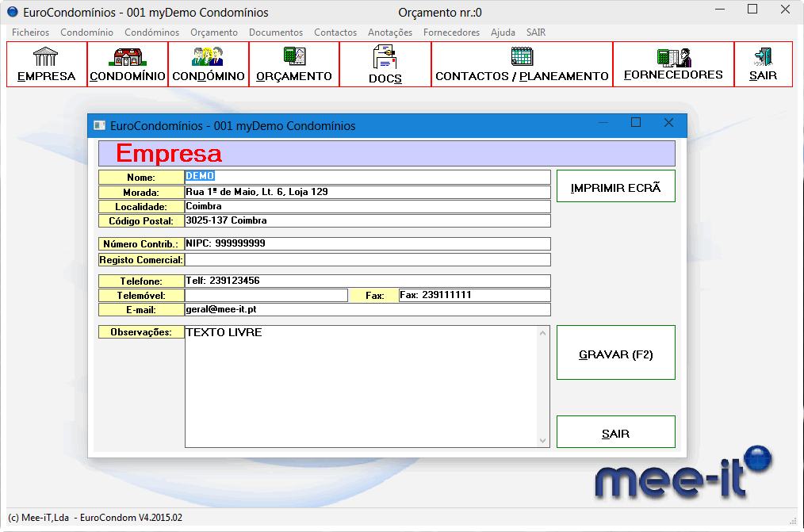Viewport: 804px width, 532px height.
Task: Click the Observações scrollbar up arrow
Action: click(543, 333)
